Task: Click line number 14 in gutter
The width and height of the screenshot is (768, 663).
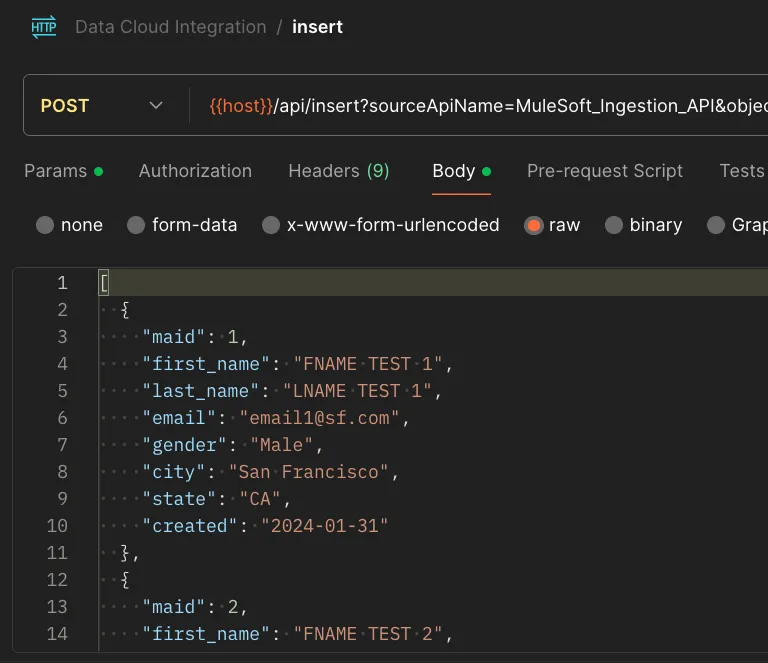Action: (57, 634)
